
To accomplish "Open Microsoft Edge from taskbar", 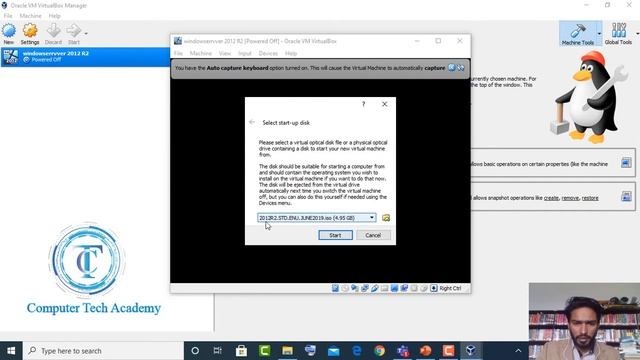I will [x=356, y=351].
